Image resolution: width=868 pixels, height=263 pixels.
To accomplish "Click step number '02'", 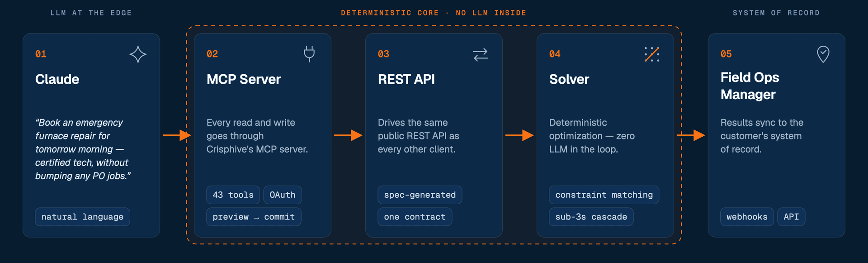I will 212,54.
